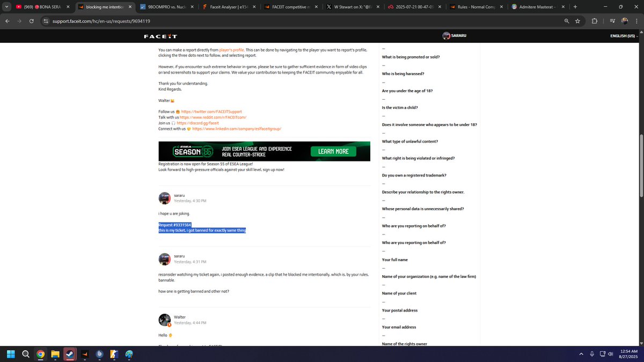The height and width of the screenshot is (362, 644).
Task: Open the Chrome profile avatar
Action: tap(625, 21)
